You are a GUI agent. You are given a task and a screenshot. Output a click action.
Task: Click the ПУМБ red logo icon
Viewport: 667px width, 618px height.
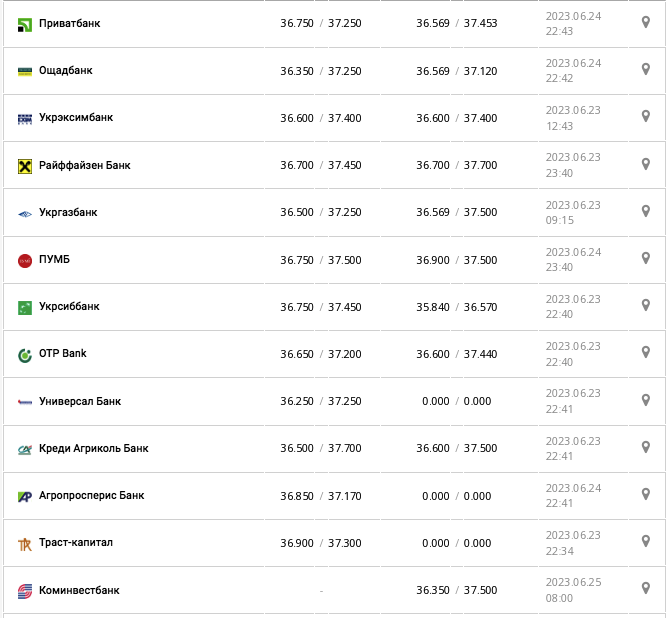tap(25, 260)
